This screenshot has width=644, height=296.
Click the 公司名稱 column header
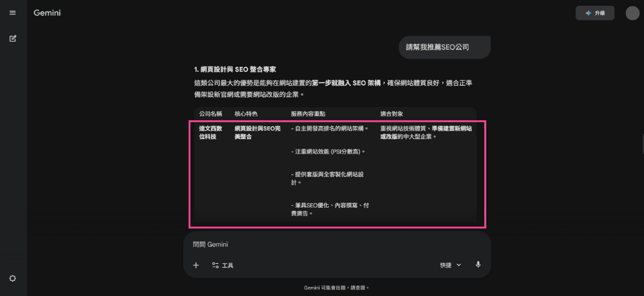pyautogui.click(x=211, y=114)
